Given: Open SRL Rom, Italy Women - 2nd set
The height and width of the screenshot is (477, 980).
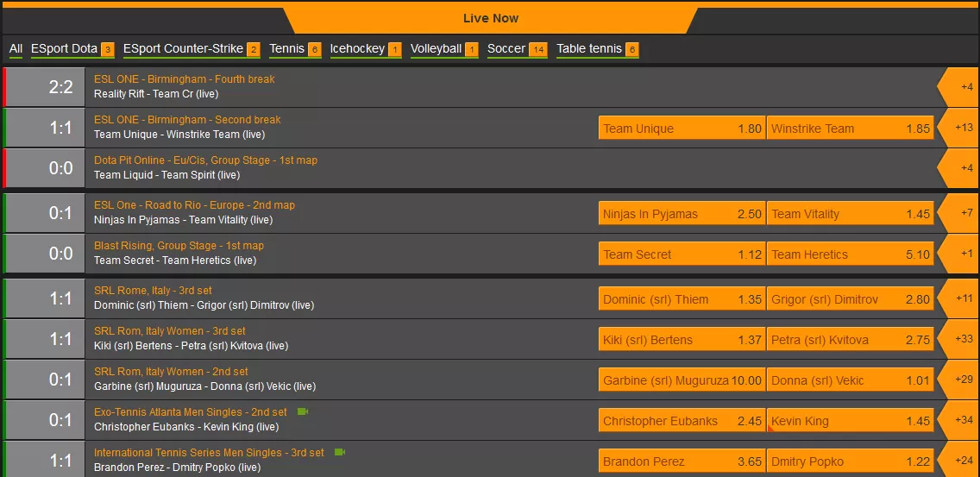Looking at the screenshot, I should tap(171, 372).
